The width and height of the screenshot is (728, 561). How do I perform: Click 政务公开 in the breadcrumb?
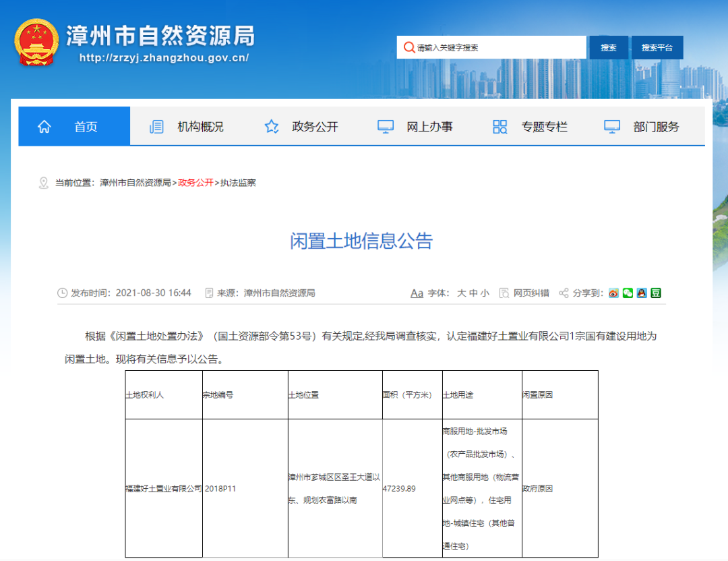(x=195, y=183)
